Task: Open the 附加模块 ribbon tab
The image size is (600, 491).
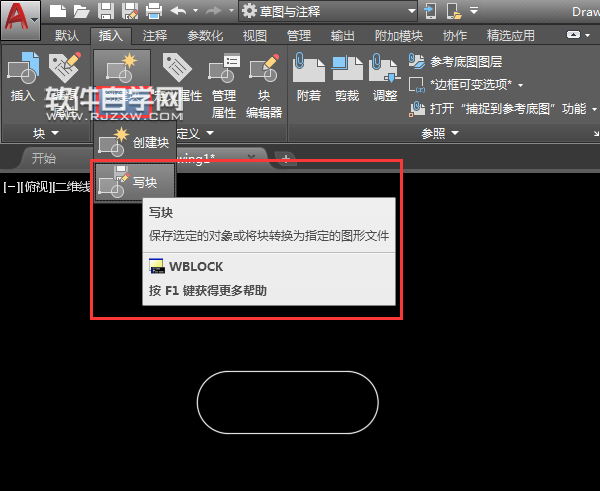Action: point(399,36)
